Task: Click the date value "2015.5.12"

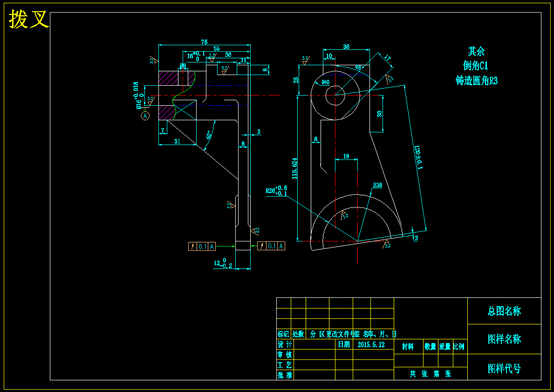Action: 371,344
